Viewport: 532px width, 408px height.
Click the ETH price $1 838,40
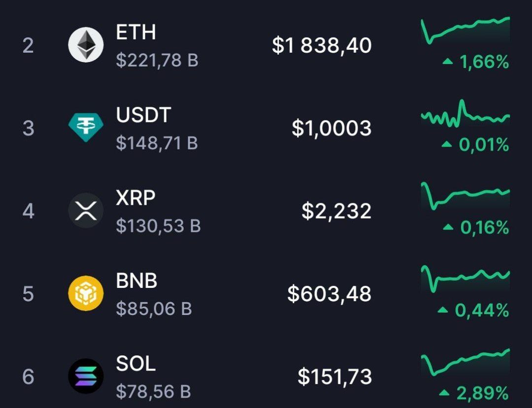point(322,45)
